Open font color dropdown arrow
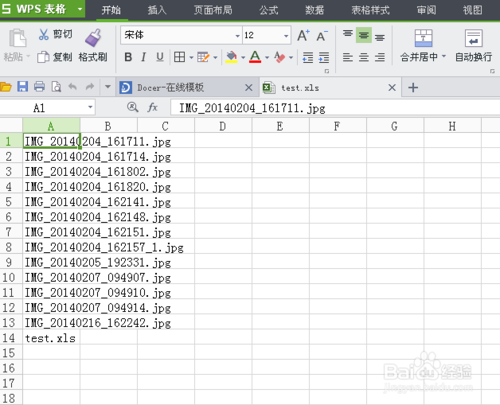The height and width of the screenshot is (405, 500). tap(267, 58)
